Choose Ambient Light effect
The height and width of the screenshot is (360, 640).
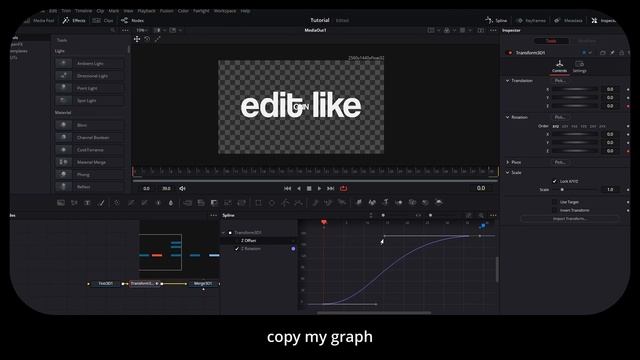pyautogui.click(x=89, y=64)
